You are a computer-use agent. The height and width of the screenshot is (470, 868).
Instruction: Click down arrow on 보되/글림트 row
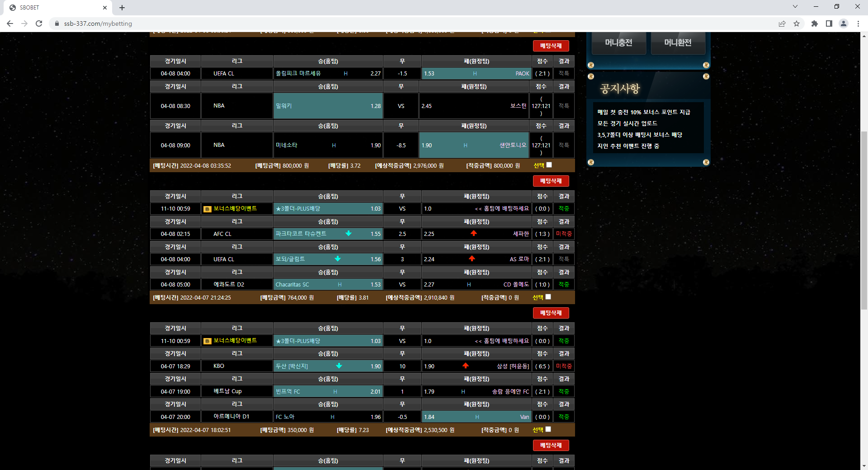(338, 259)
